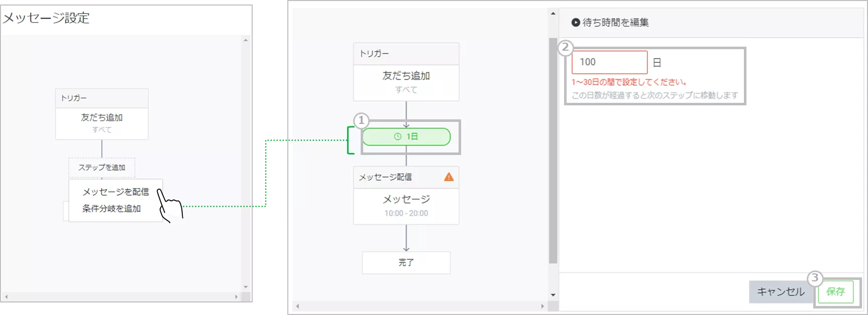Click the 完了 end node
This screenshot has height=315, width=868.
click(x=406, y=262)
